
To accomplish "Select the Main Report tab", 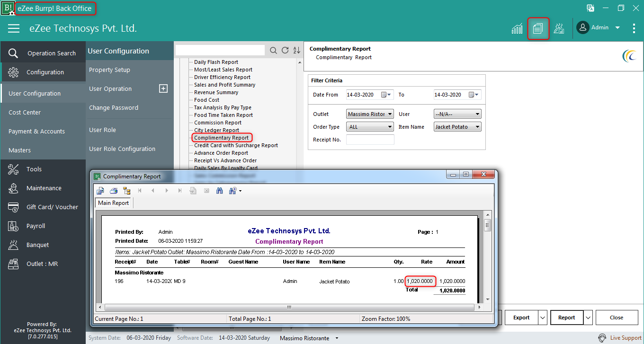I will (114, 203).
